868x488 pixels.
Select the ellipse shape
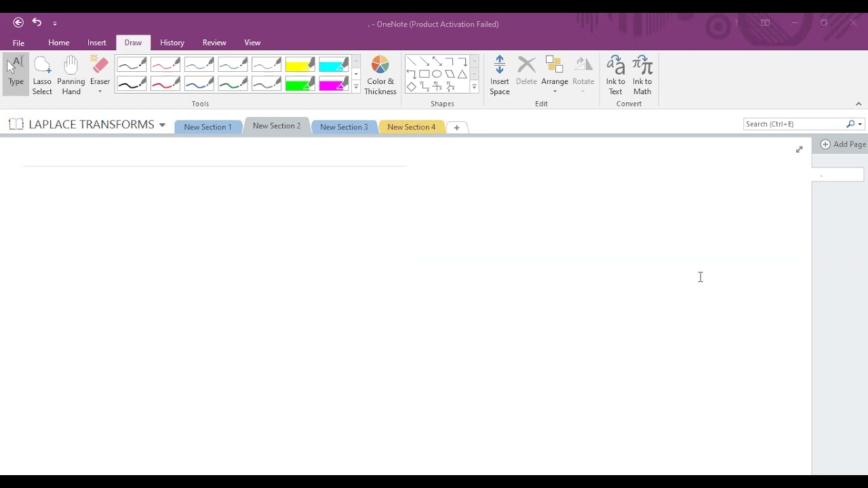point(437,74)
